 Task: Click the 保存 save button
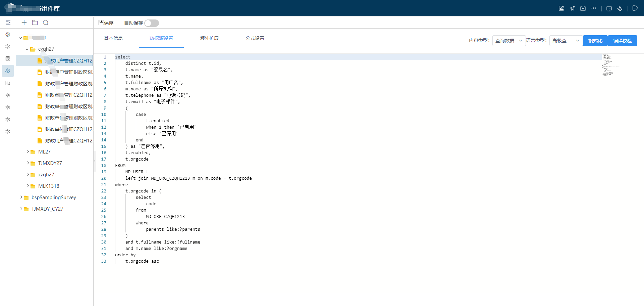point(106,23)
